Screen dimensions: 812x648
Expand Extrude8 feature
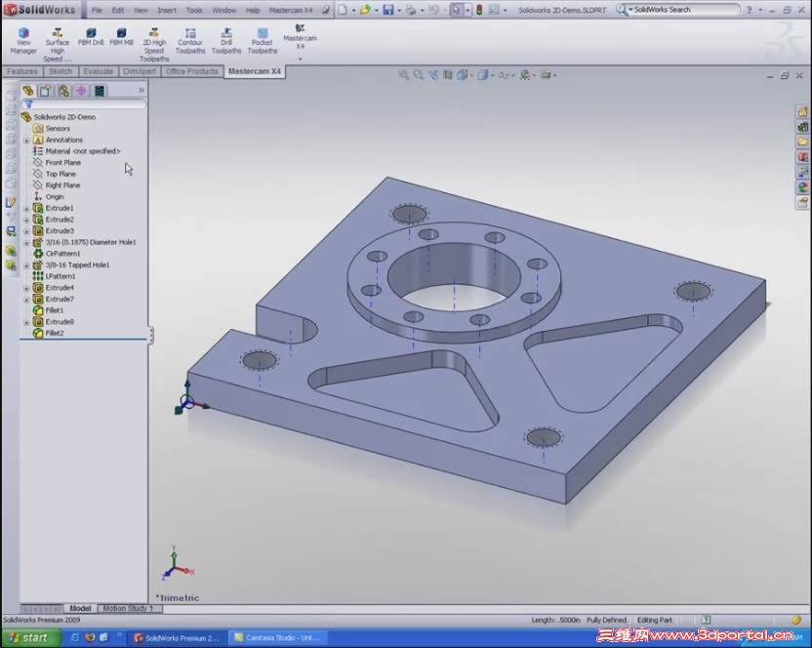(26, 322)
